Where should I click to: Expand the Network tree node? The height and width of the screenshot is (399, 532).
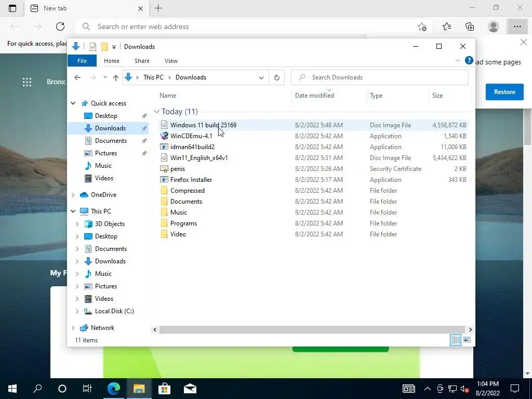tap(73, 328)
